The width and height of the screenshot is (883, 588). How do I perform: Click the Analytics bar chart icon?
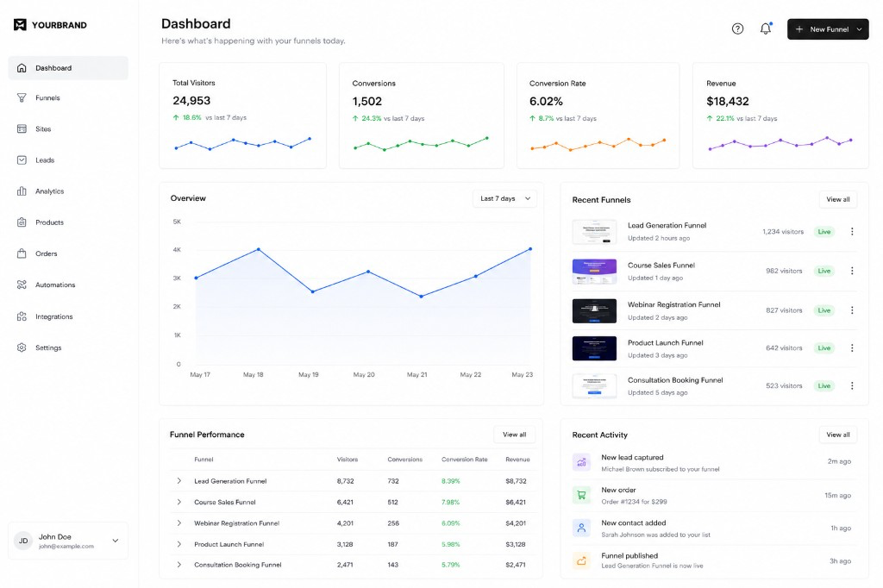pyautogui.click(x=22, y=191)
